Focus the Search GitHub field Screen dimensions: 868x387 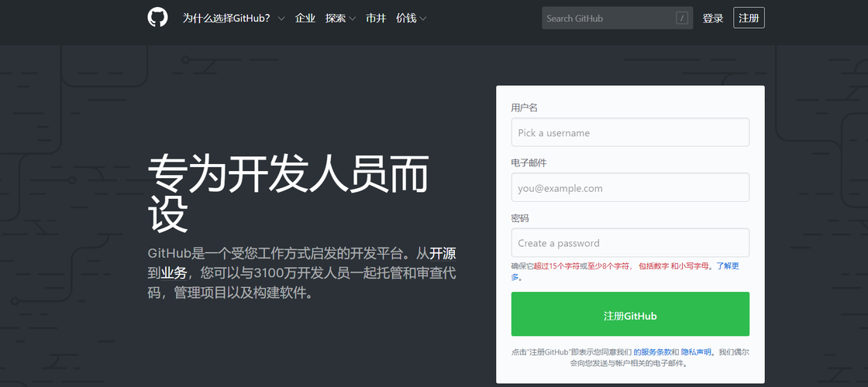(x=617, y=19)
